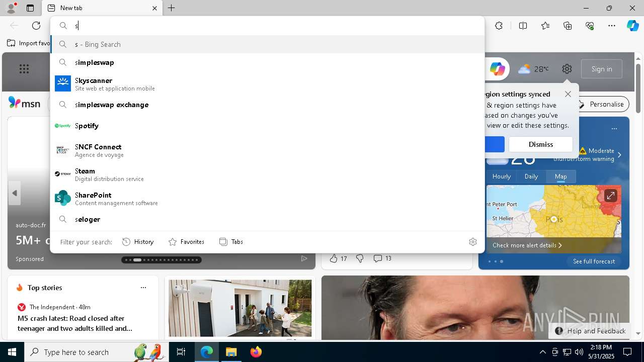This screenshot has width=644, height=362.
Task: Open Windows Start menu
Action: pos(12,352)
